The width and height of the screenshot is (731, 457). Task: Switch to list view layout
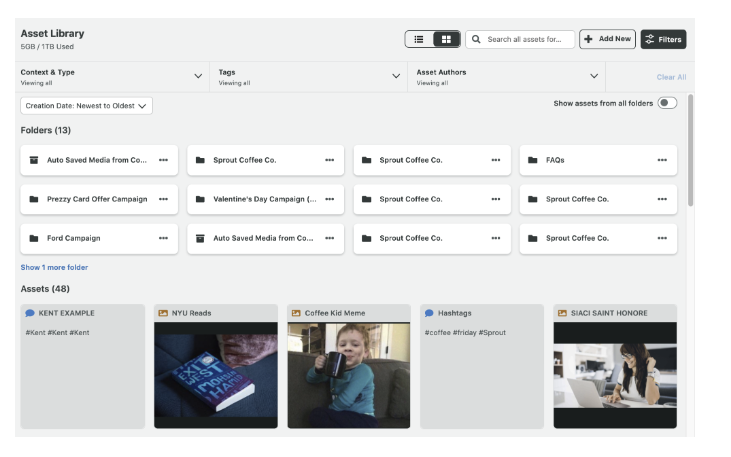(x=419, y=39)
